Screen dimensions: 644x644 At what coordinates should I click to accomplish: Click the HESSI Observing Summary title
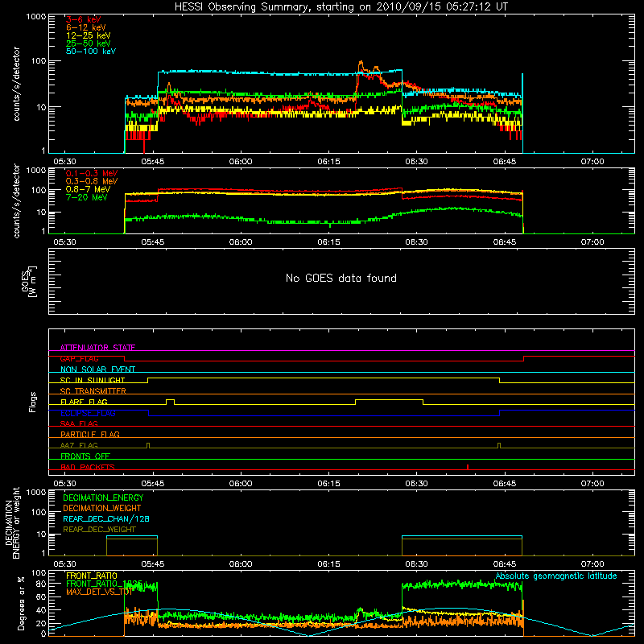pos(341,6)
